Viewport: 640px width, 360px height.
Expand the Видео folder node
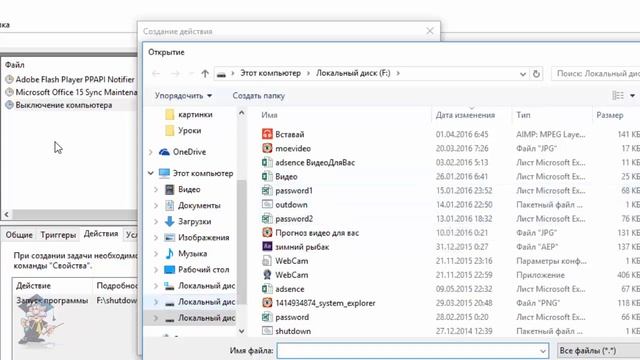(x=156, y=189)
